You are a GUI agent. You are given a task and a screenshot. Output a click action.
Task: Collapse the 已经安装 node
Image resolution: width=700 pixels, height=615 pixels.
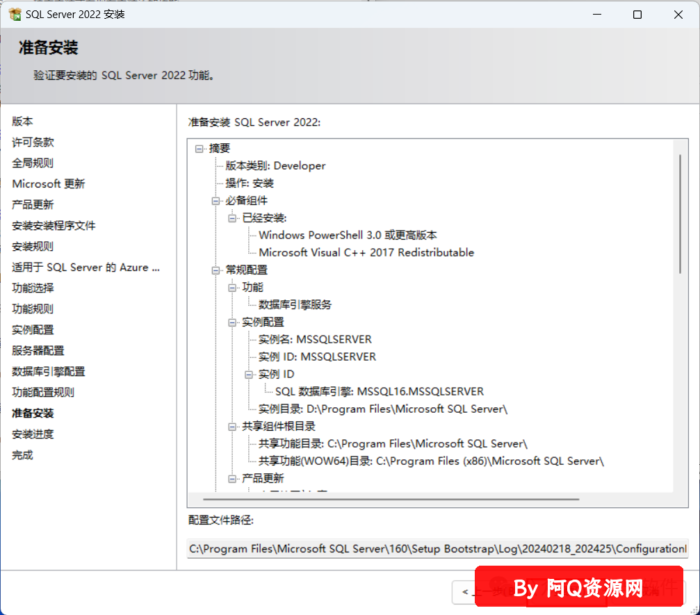click(x=232, y=218)
